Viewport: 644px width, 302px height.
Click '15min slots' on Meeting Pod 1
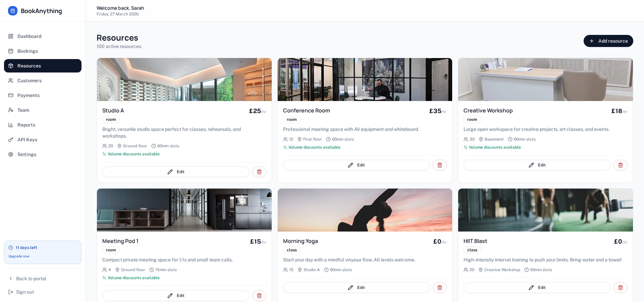[166, 270]
